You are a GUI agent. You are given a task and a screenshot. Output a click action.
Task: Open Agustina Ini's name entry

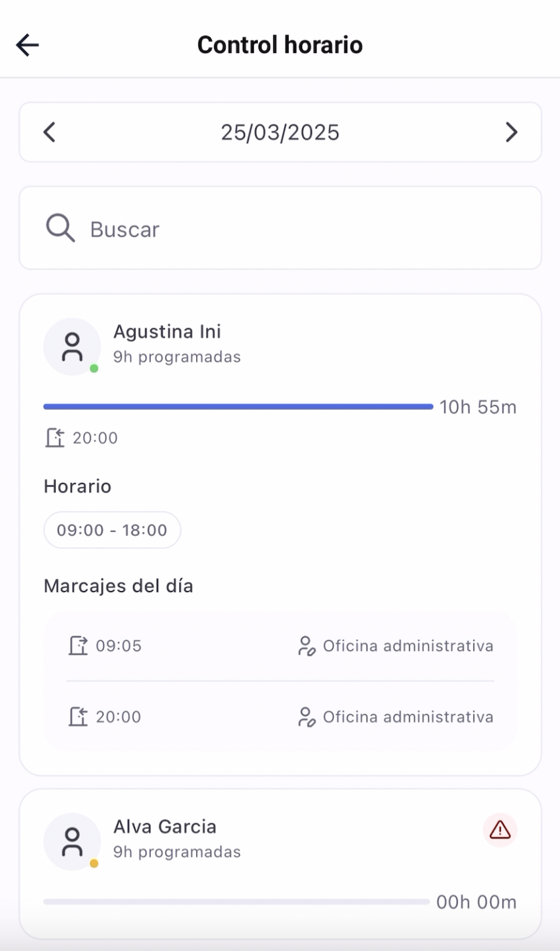coord(167,332)
